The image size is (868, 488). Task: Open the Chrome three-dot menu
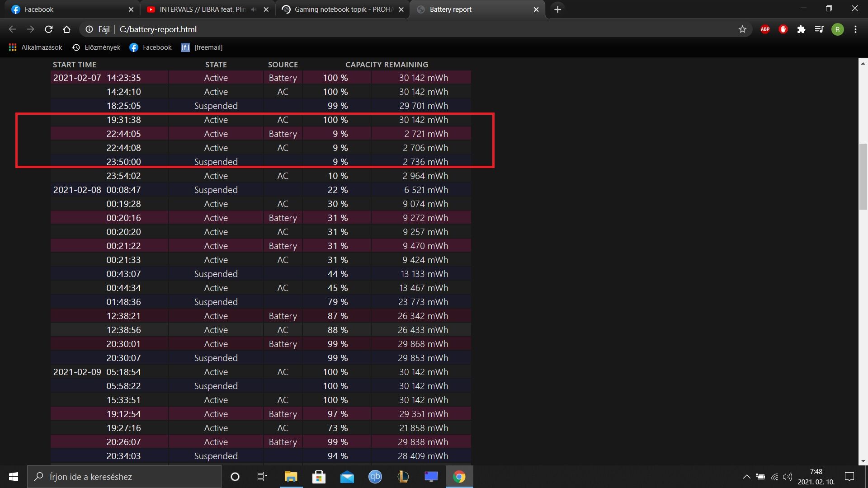(x=855, y=29)
